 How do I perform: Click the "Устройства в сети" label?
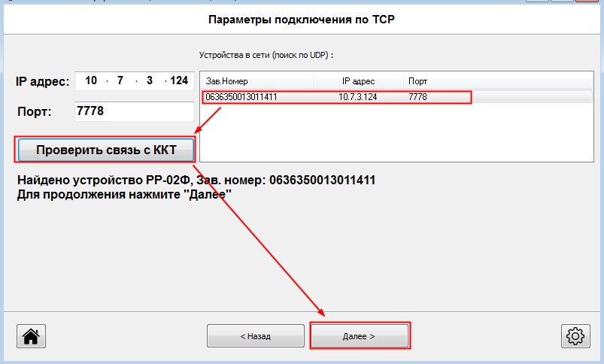(266, 56)
